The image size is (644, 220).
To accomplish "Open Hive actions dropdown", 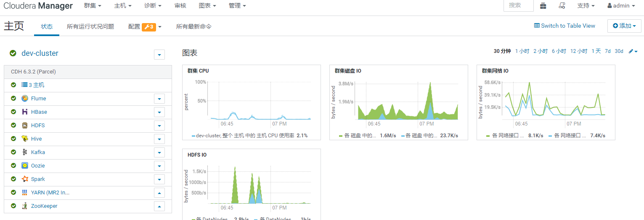I will click(159, 139).
